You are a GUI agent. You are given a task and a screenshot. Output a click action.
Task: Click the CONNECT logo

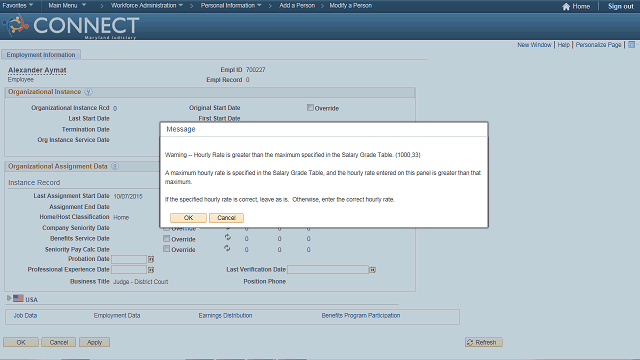[71, 27]
